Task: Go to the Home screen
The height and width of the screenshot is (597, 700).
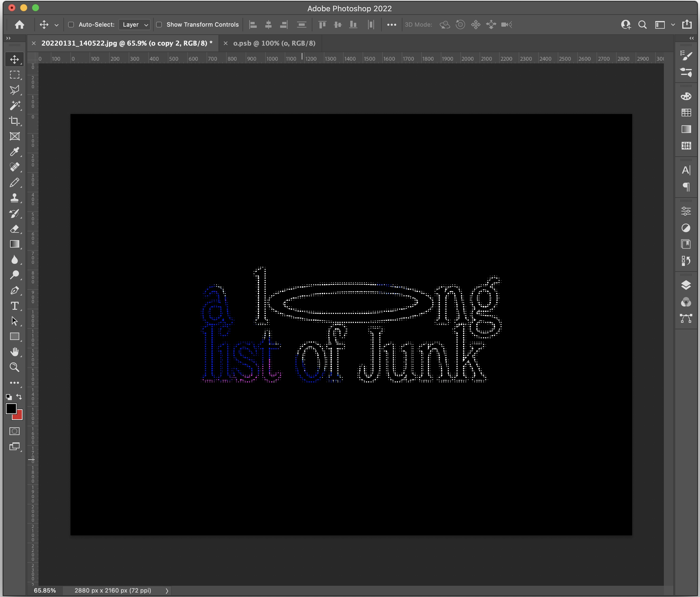Action: point(19,25)
